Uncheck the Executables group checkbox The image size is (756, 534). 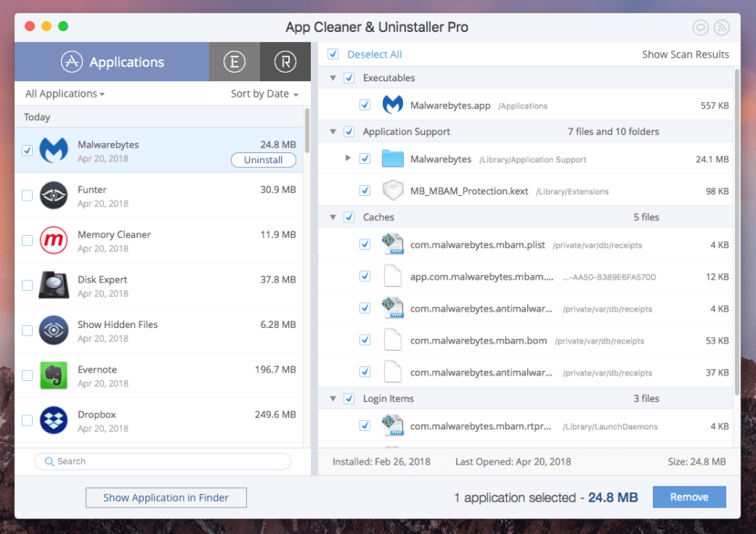349,77
